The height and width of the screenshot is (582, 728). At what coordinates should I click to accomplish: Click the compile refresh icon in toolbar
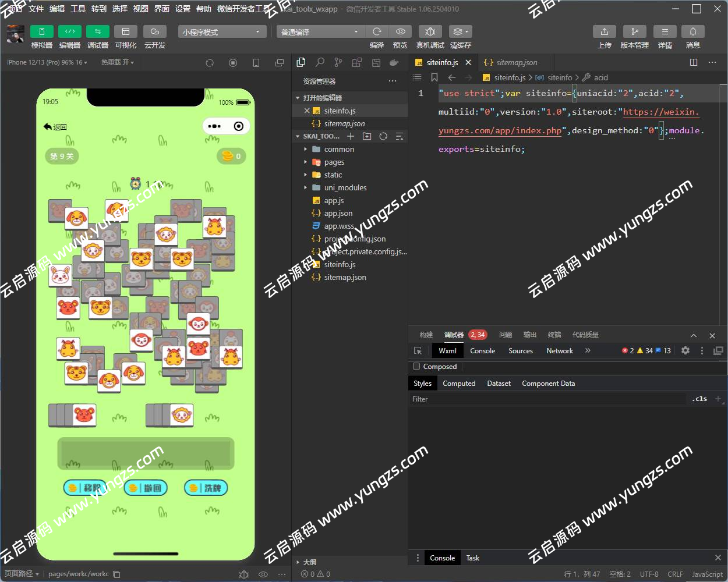(377, 31)
